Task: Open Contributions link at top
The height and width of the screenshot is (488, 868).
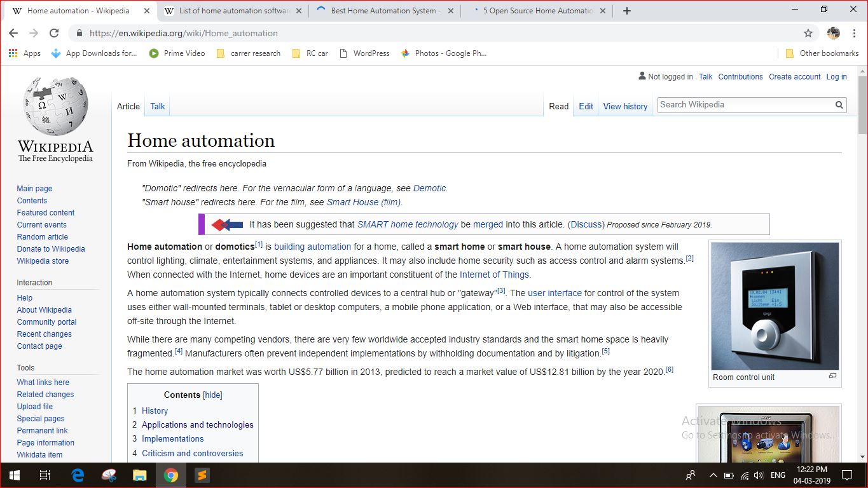Action: [x=740, y=76]
